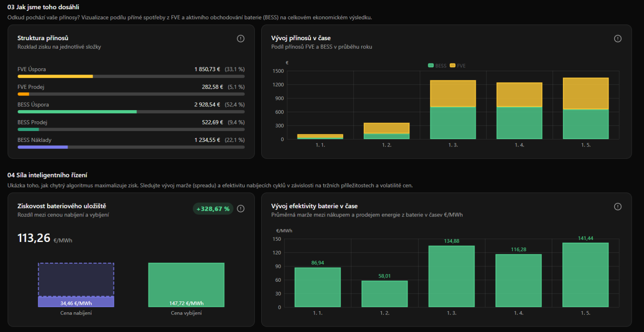Screen dimensions: 644x332
Task: Click the FVE Prodej progress bar
Action: pos(131,94)
